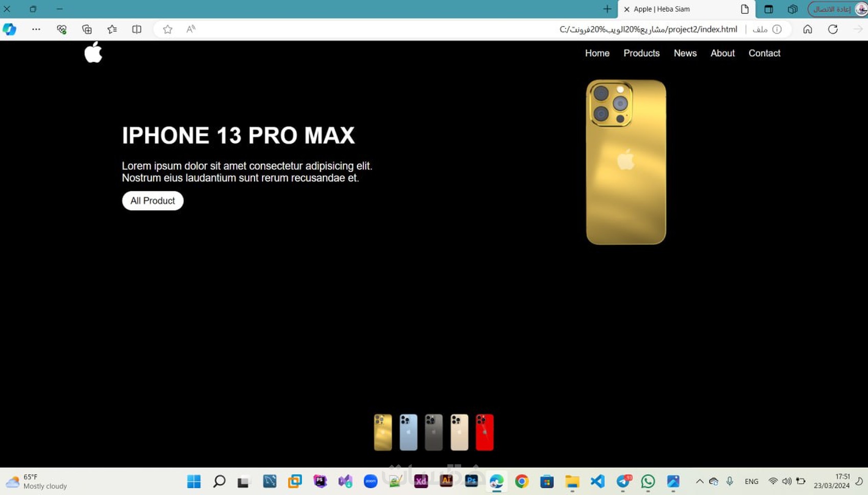Launch Adobe Illustrator from taskbar
This screenshot has height=495, width=868.
pyautogui.click(x=446, y=481)
